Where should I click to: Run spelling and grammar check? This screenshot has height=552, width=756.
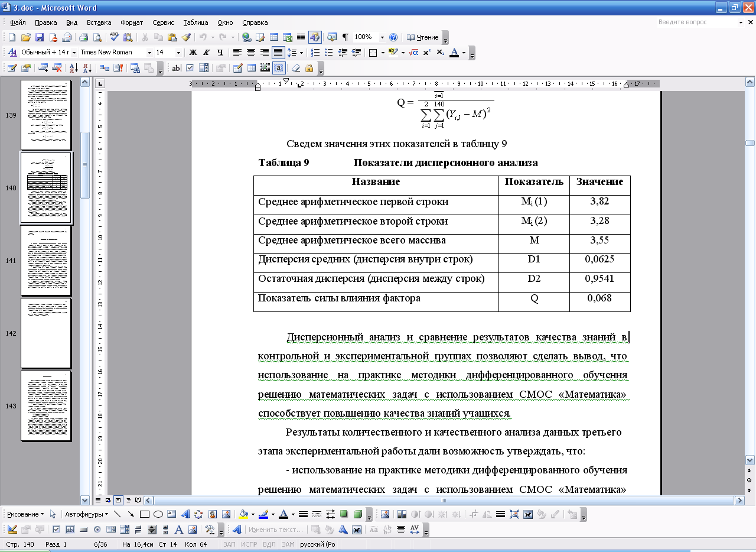[x=115, y=37]
